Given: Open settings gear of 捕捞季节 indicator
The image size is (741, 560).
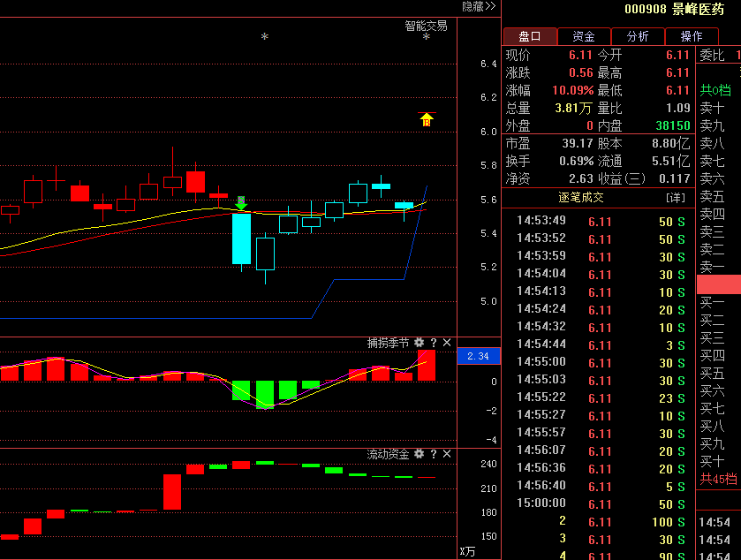Looking at the screenshot, I should (419, 343).
